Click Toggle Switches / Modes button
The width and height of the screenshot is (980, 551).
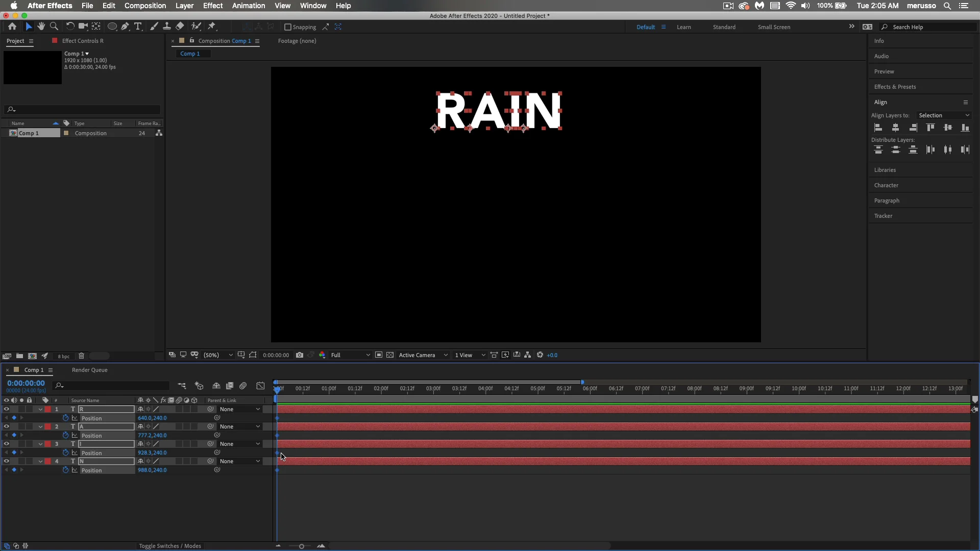coord(170,546)
